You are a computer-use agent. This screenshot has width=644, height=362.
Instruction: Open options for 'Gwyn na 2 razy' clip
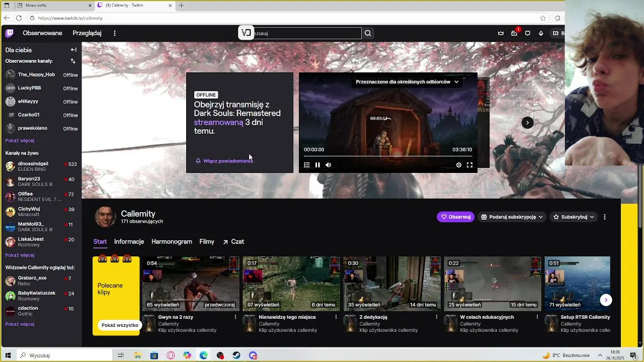[235, 317]
